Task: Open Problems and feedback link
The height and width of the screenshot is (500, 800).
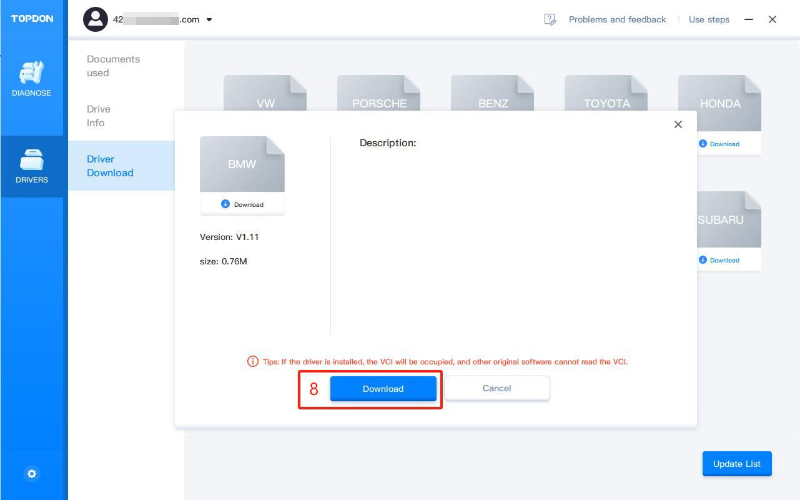Action: (x=617, y=19)
